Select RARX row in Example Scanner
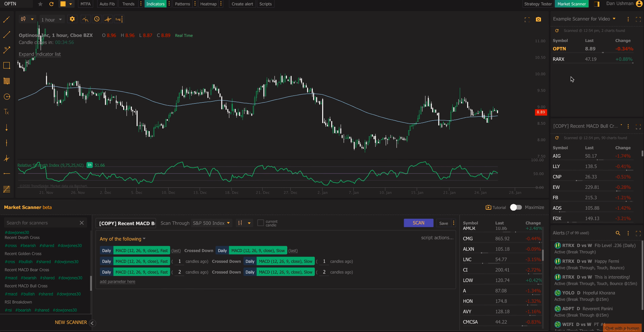This screenshot has width=644, height=332. click(x=593, y=59)
